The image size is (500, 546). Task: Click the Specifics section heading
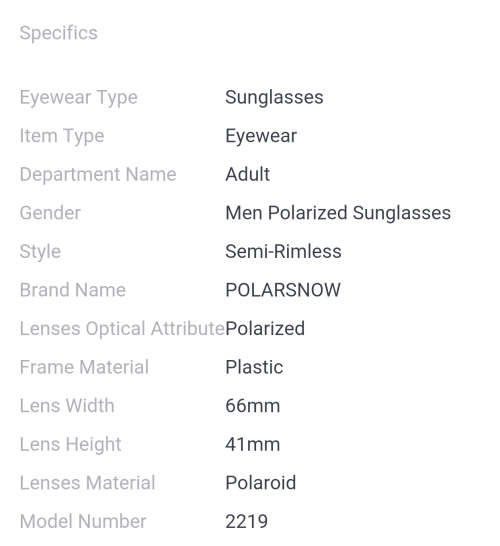coord(58,33)
